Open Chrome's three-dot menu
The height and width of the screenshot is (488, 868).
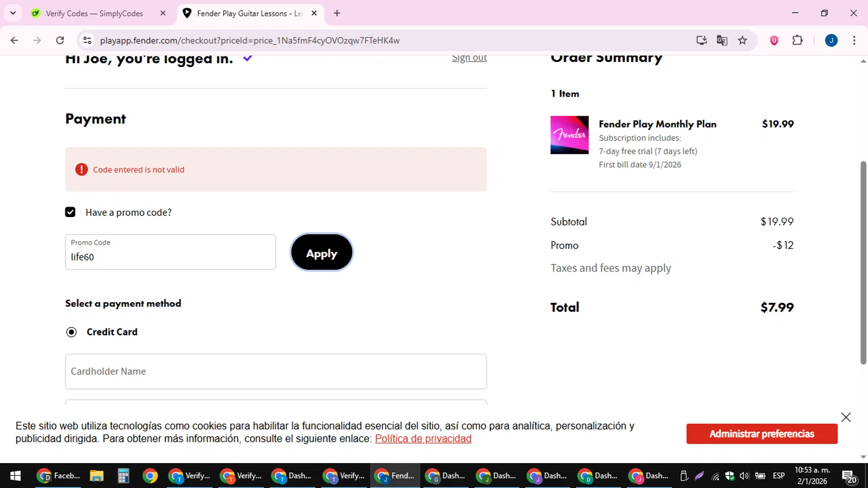point(854,41)
